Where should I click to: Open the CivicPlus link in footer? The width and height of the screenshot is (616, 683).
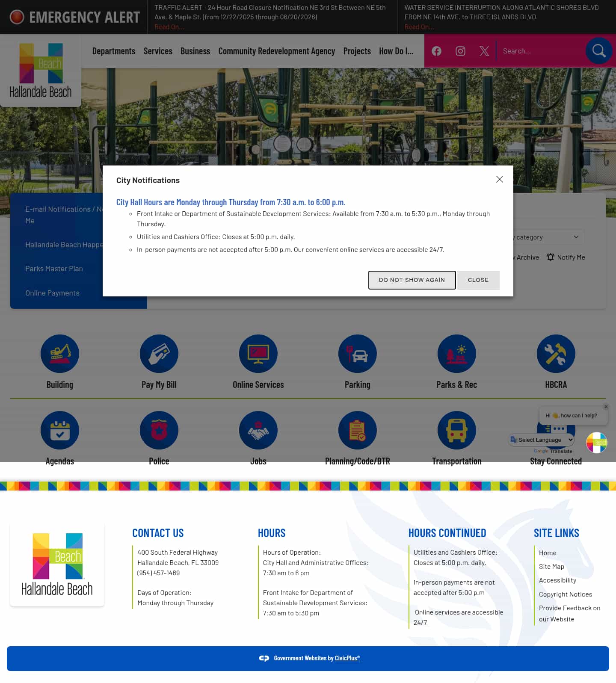click(x=347, y=658)
